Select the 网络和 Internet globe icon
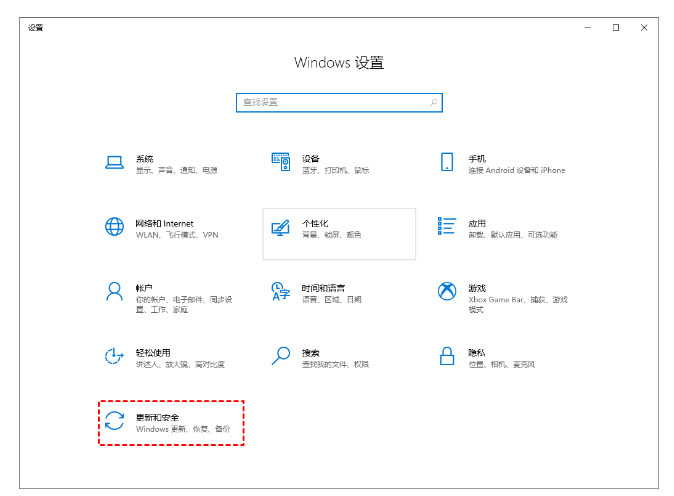674x496 pixels. point(114,227)
